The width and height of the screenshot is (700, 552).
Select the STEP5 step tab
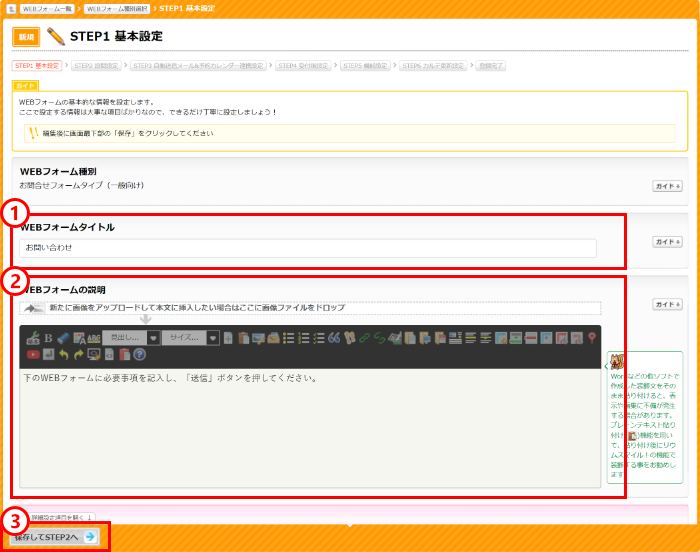click(365, 66)
